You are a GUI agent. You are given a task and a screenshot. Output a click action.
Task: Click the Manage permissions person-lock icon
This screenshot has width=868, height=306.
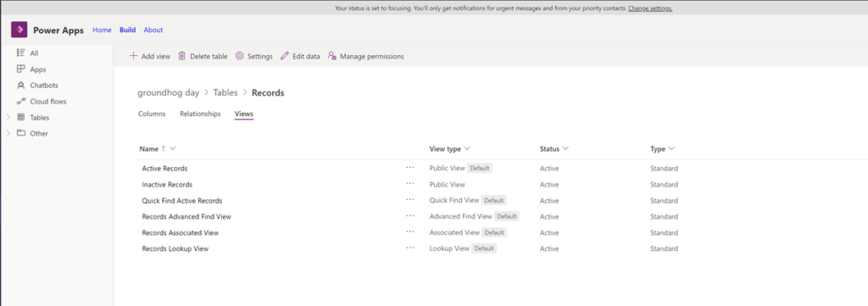pos(332,56)
